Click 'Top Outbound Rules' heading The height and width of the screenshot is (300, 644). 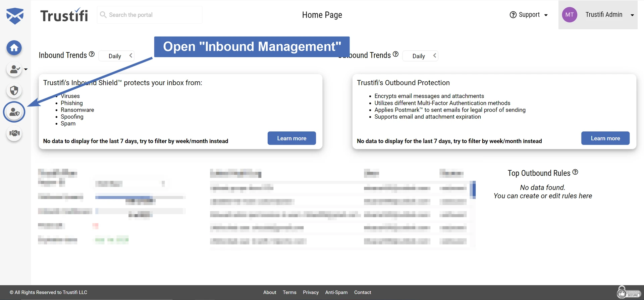click(x=539, y=173)
